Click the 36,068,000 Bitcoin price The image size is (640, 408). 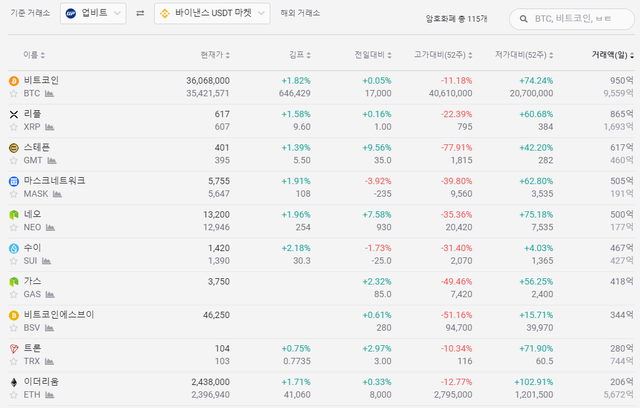click(208, 81)
